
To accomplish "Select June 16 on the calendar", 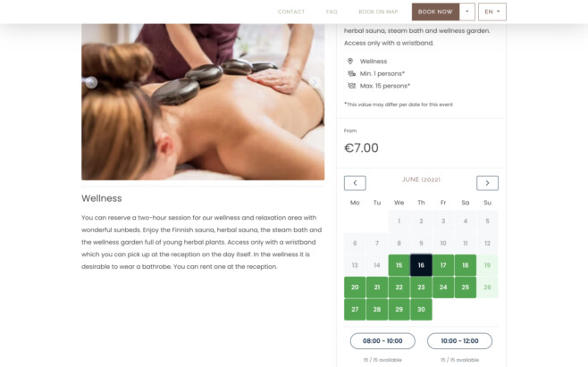I will (x=421, y=265).
